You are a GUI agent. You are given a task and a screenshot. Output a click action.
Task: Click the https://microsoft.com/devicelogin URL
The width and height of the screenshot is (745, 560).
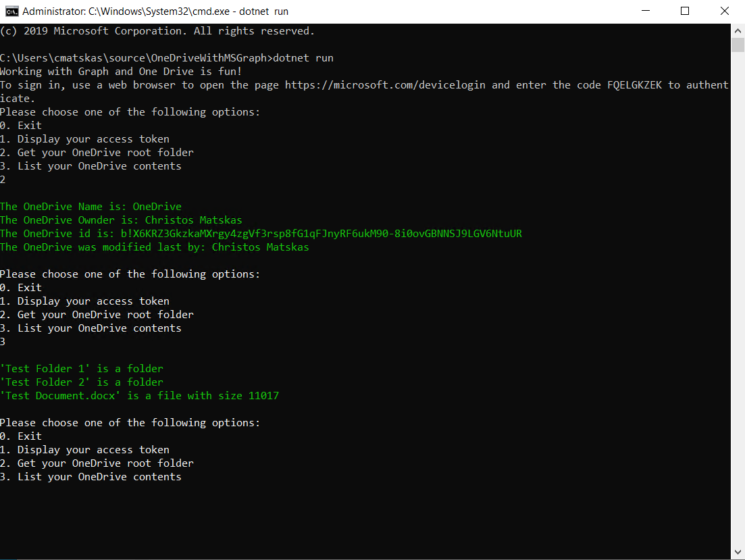tap(385, 85)
